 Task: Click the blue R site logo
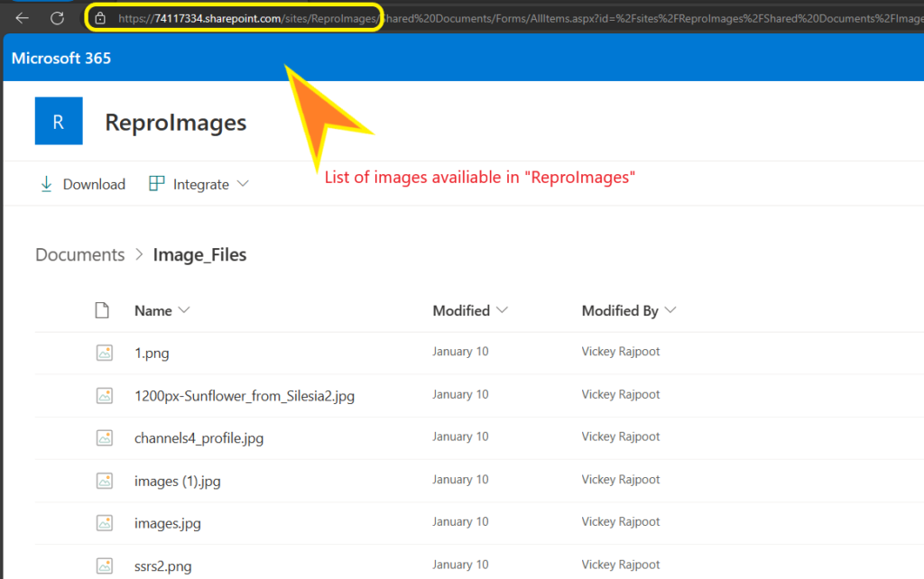59,121
